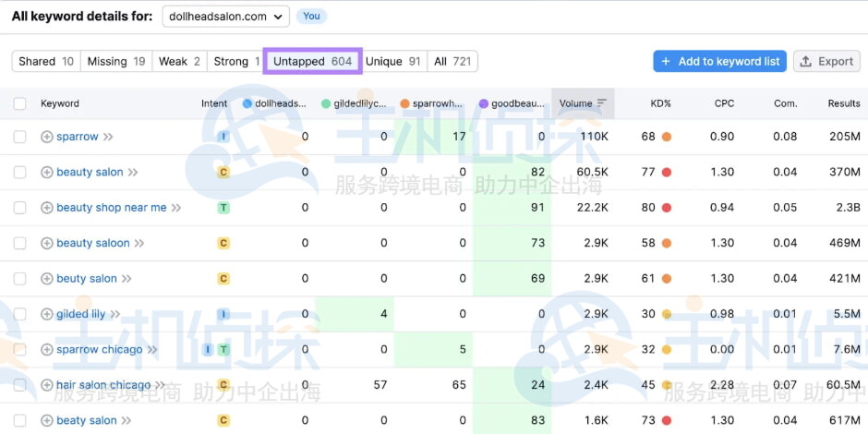Click the T intent badge for beauty shop near me
868x434 pixels.
tap(223, 208)
